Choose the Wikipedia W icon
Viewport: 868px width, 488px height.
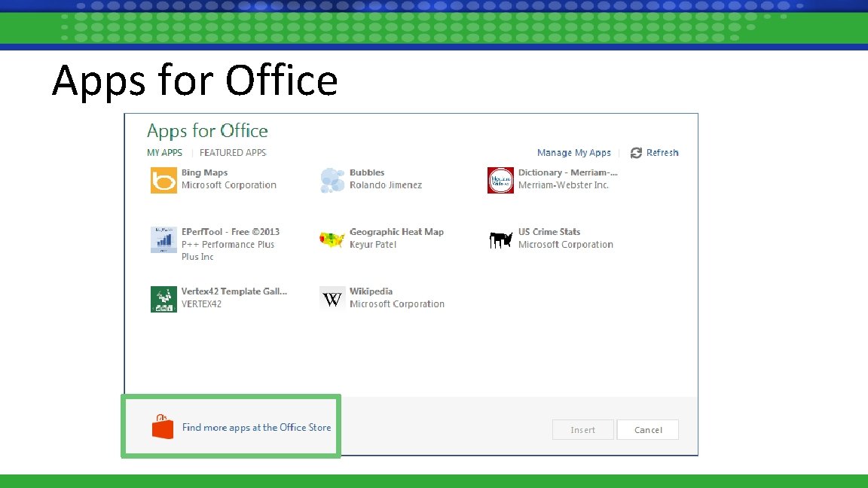tap(332, 299)
